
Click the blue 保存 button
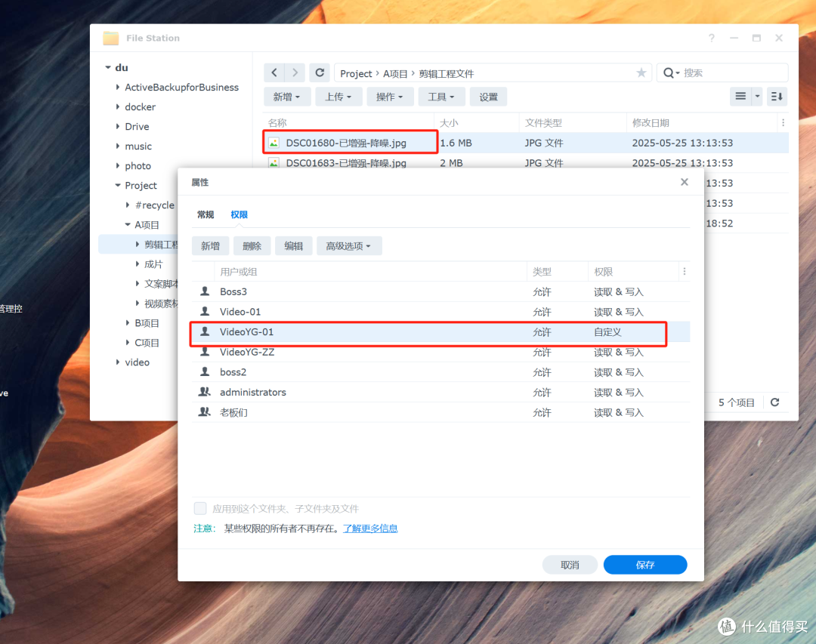coord(645,565)
